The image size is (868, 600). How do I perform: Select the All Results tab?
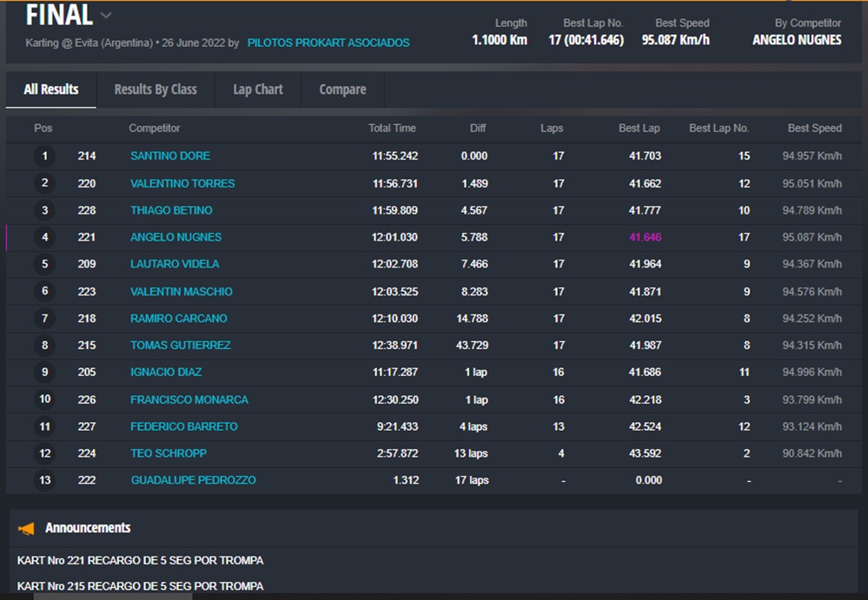click(51, 89)
